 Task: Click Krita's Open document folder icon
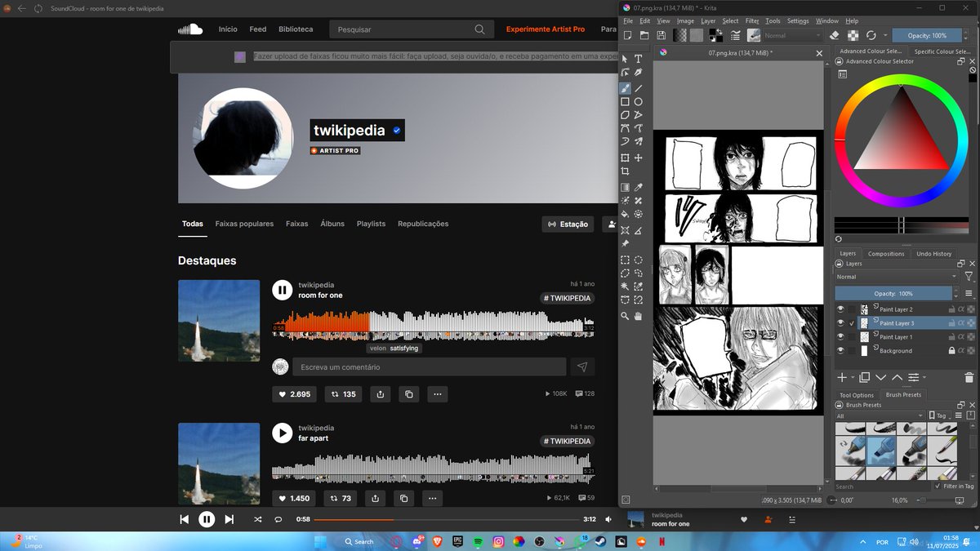pyautogui.click(x=644, y=35)
